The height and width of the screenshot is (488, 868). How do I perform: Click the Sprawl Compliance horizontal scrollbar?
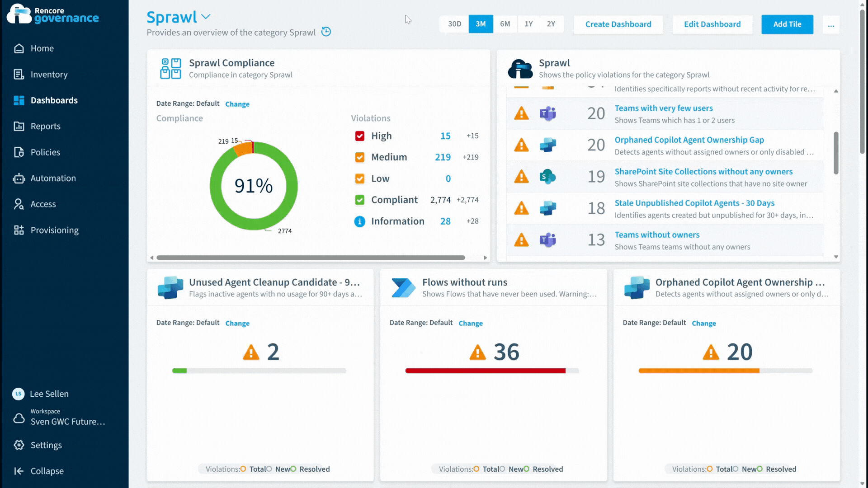click(x=311, y=258)
